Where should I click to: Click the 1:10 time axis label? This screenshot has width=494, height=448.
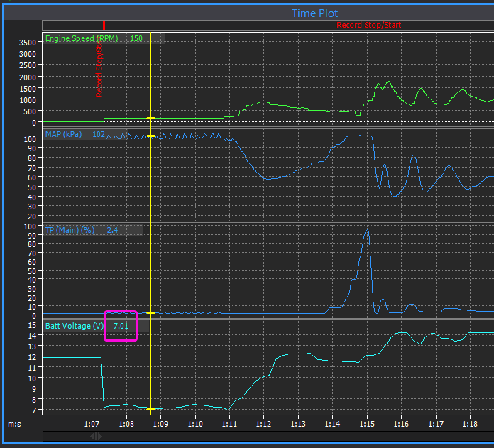(195, 424)
